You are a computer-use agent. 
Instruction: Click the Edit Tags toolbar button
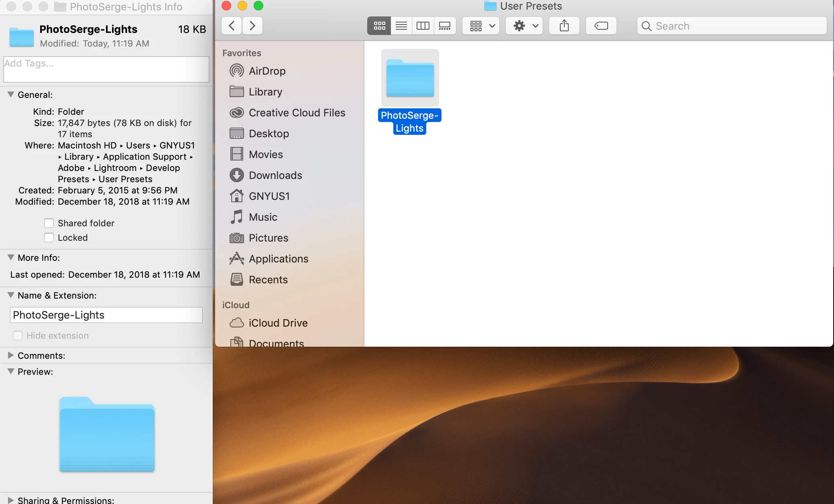pyautogui.click(x=601, y=26)
